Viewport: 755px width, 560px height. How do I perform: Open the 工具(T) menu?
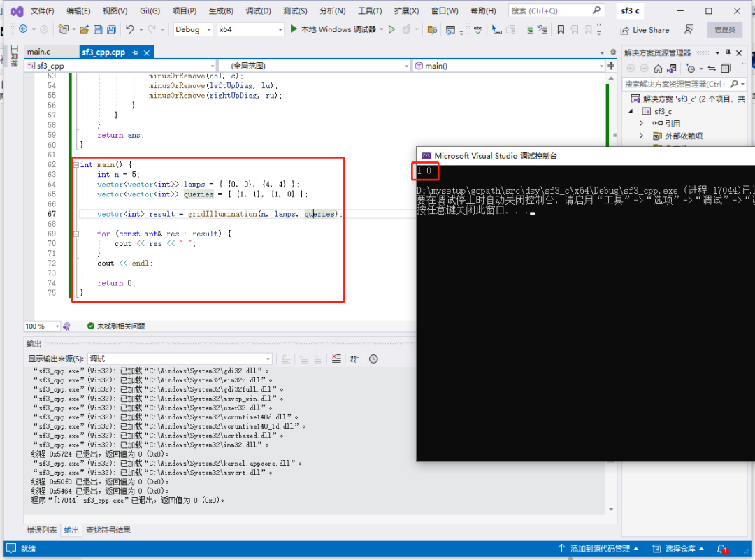pyautogui.click(x=370, y=10)
